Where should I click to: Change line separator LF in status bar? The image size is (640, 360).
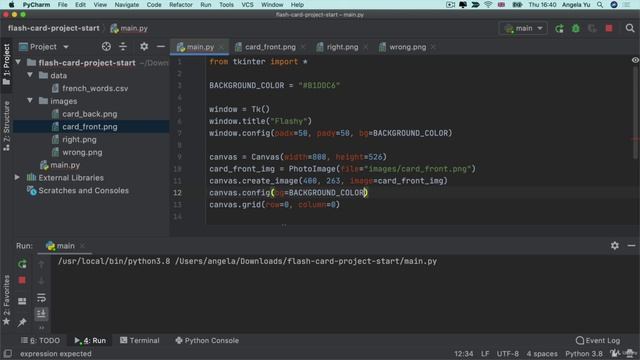coord(485,353)
